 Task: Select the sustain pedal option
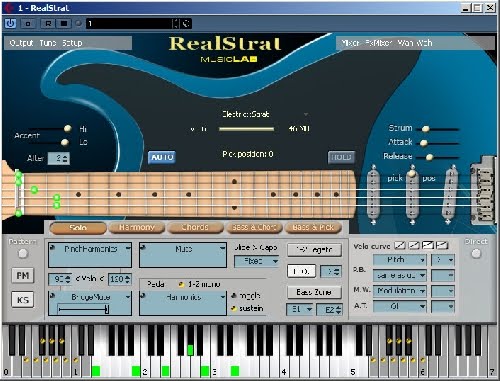pyautogui.click(x=234, y=308)
